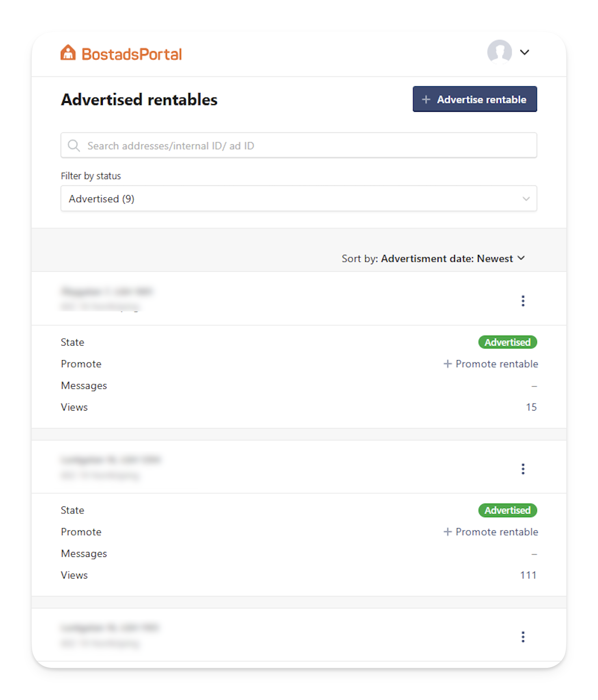The width and height of the screenshot is (598, 700).
Task: Expand the account menu chevron beside avatar
Action: [x=524, y=52]
